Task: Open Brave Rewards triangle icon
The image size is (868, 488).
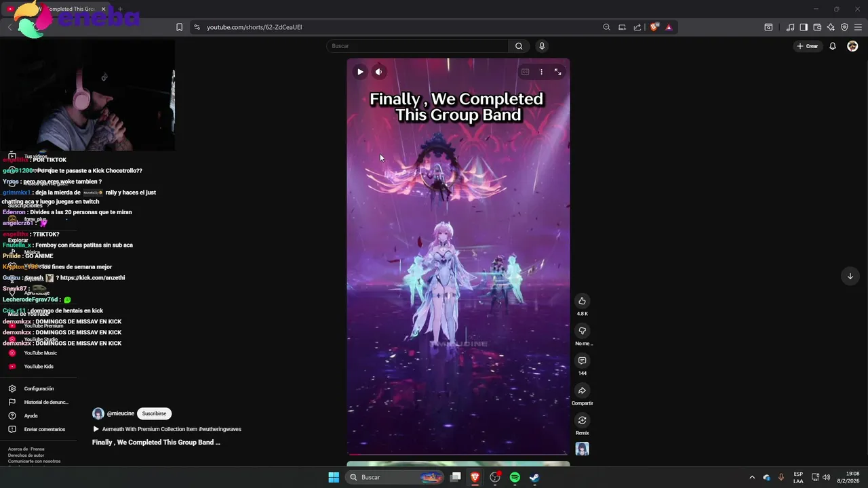Action: coord(669,27)
